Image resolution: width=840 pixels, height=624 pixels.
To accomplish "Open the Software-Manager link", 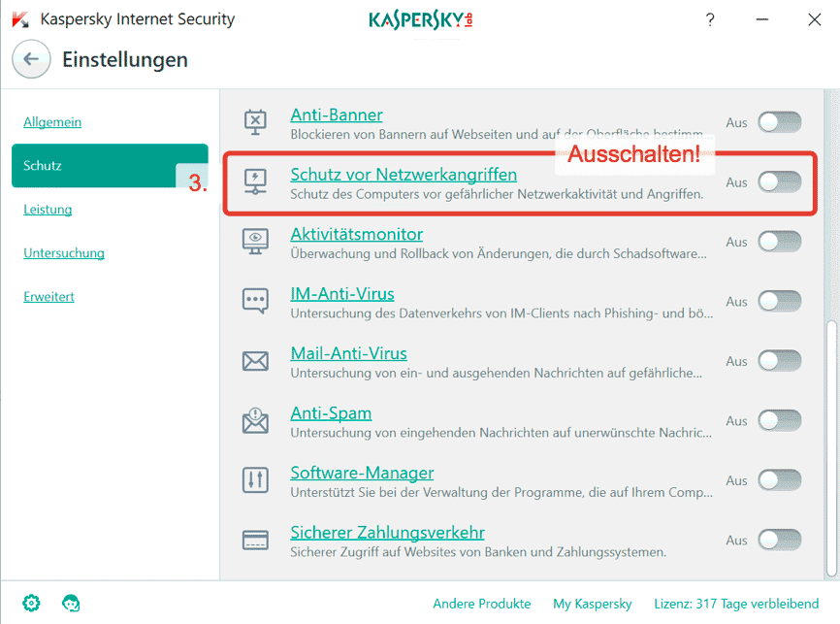I will coord(362,473).
